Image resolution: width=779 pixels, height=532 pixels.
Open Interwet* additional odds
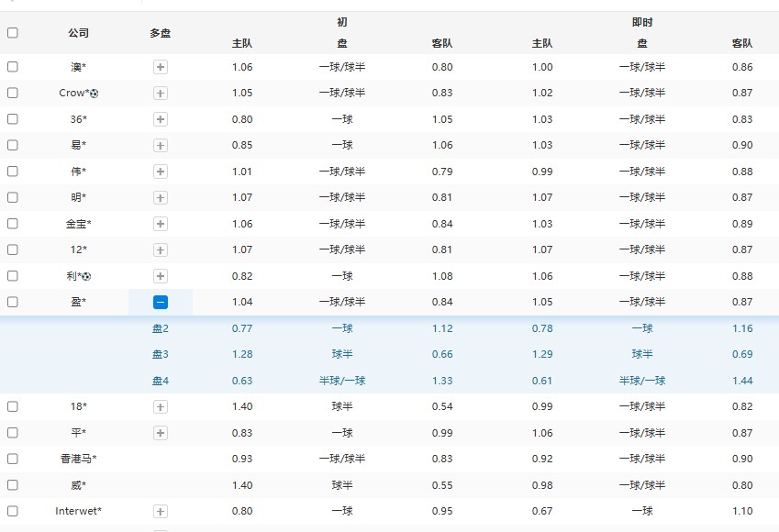point(161,511)
